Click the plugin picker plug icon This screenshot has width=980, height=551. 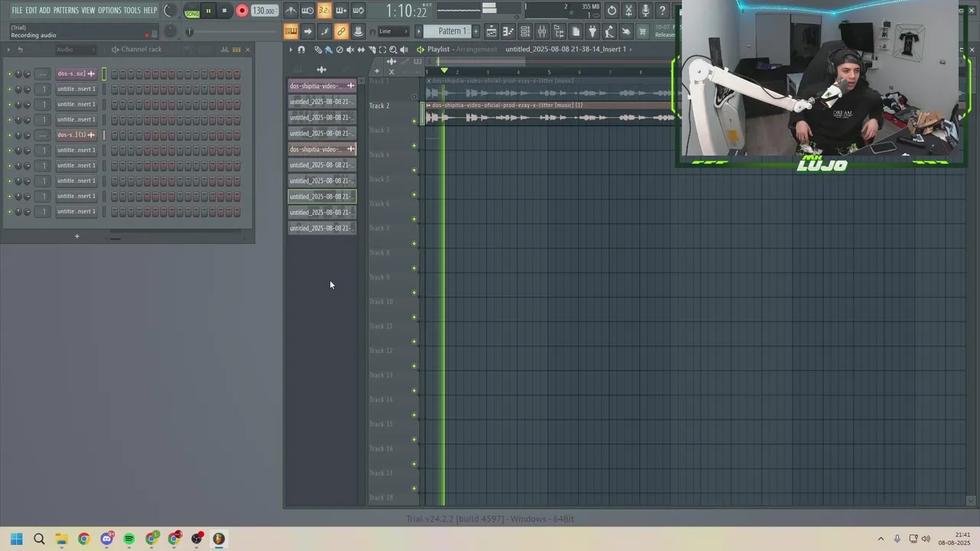pos(593,31)
